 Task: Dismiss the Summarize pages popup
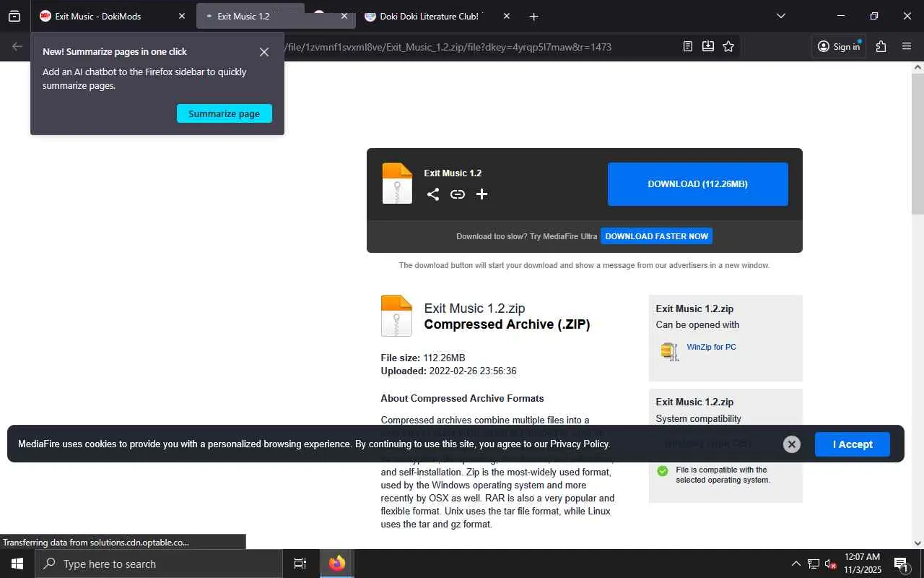pos(264,52)
